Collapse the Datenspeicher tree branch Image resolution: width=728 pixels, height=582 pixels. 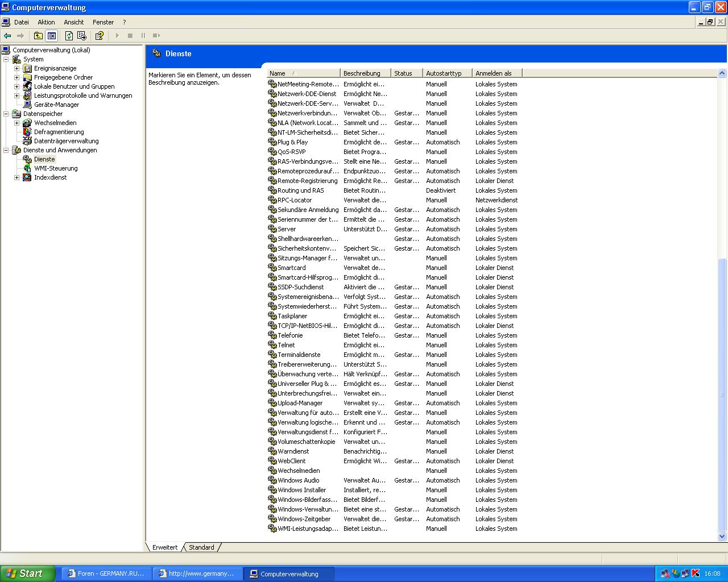click(x=6, y=114)
